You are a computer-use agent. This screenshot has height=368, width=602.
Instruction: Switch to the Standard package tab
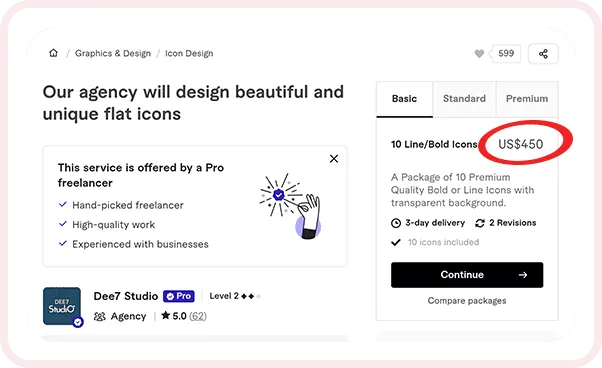pyautogui.click(x=465, y=99)
